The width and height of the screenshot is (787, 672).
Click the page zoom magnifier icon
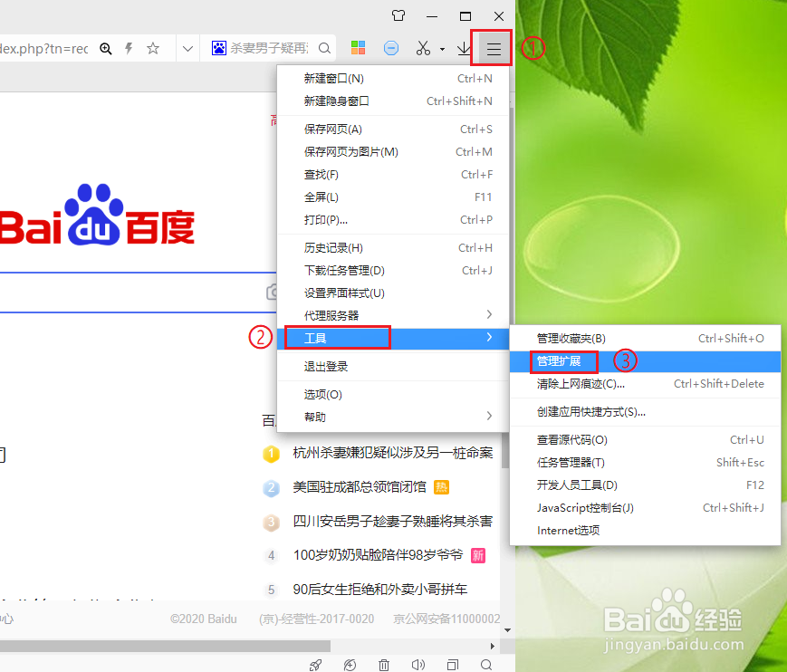pos(107,48)
